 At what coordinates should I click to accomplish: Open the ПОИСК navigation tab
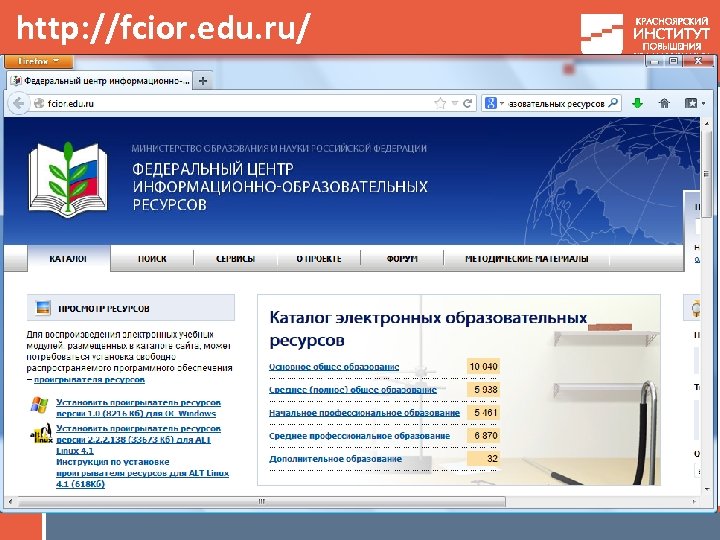152,259
